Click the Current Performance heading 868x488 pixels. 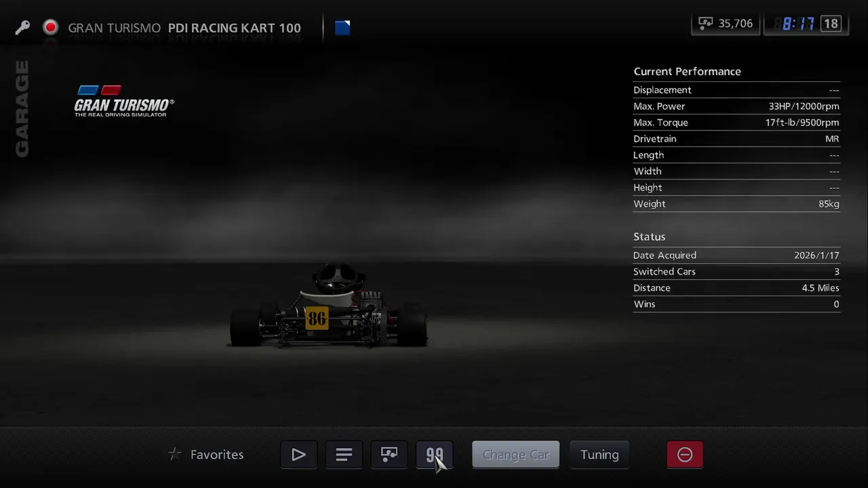pyautogui.click(x=687, y=71)
